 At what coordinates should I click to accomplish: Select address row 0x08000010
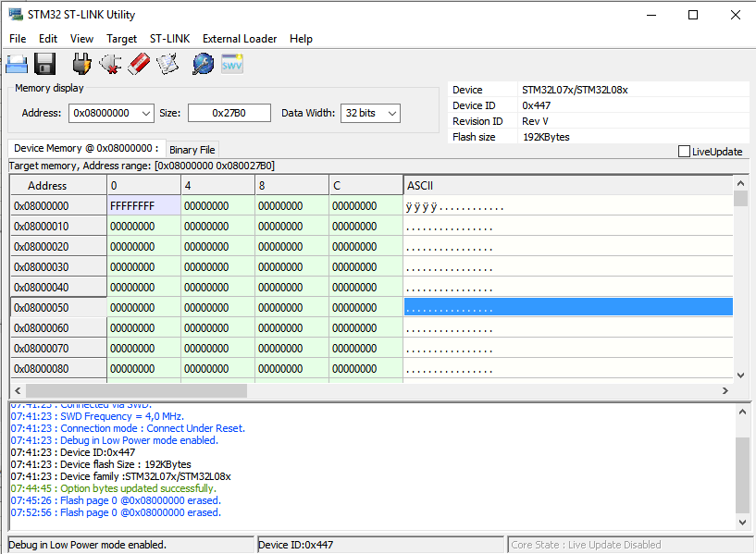[58, 227]
